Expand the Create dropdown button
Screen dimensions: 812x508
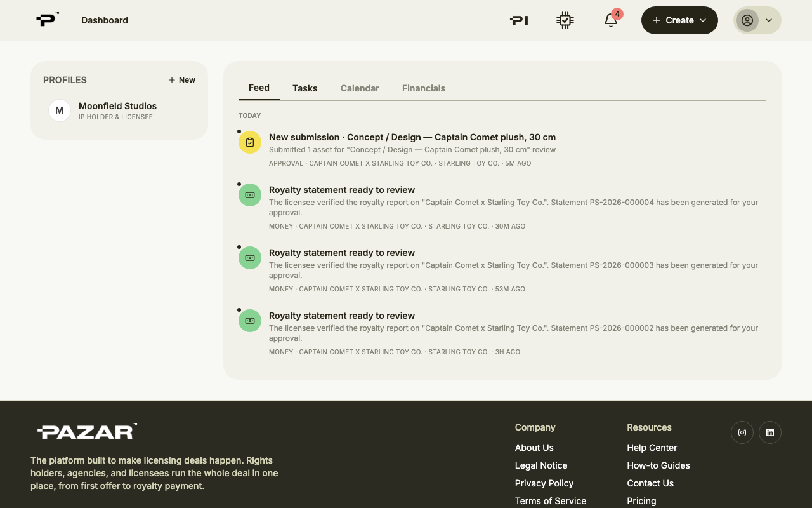(679, 20)
